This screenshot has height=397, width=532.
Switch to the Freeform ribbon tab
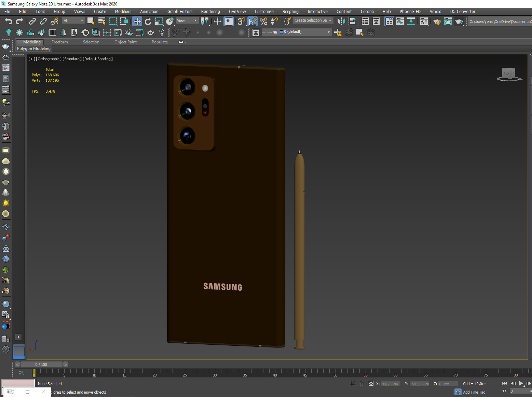pyautogui.click(x=60, y=42)
